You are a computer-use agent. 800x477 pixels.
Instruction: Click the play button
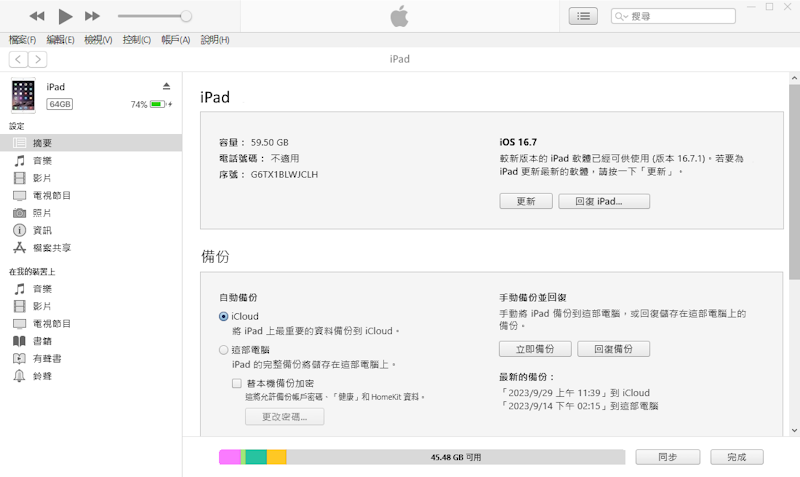click(65, 16)
